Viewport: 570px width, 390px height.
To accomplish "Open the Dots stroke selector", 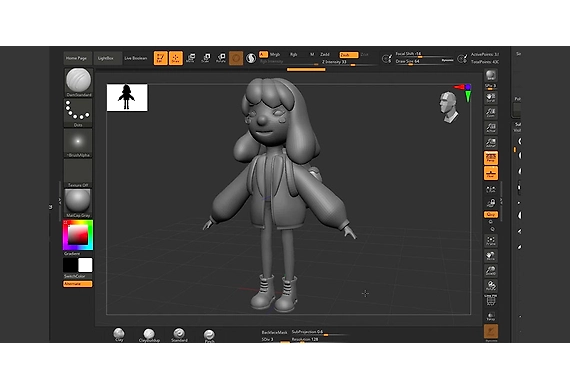I will point(78,113).
